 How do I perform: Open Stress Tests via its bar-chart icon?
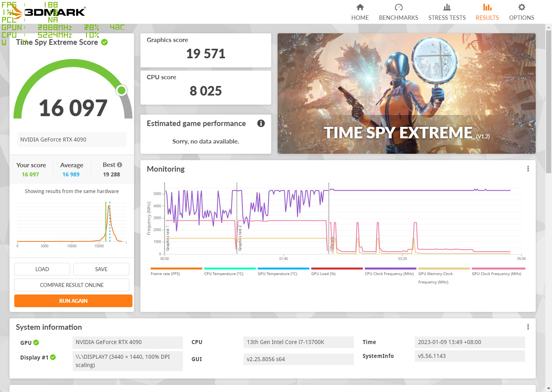[447, 7]
